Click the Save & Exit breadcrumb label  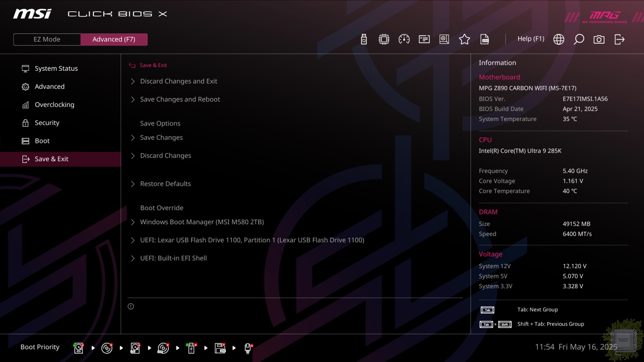[153, 65]
